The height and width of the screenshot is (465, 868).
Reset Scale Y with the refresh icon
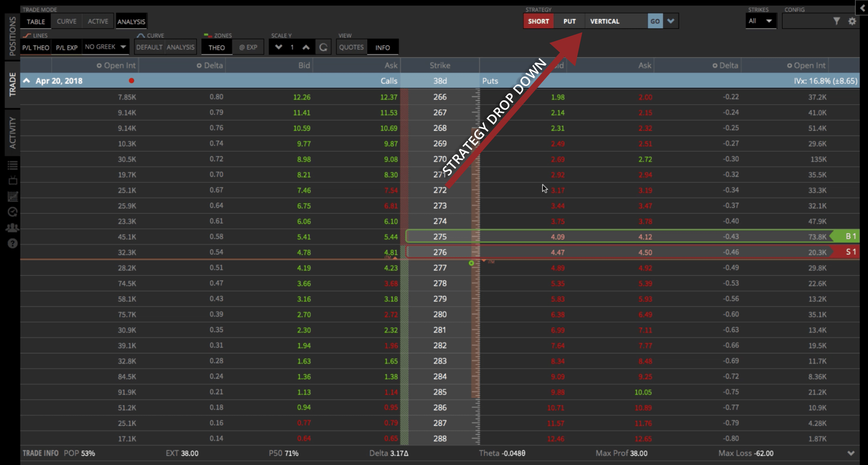(x=323, y=47)
